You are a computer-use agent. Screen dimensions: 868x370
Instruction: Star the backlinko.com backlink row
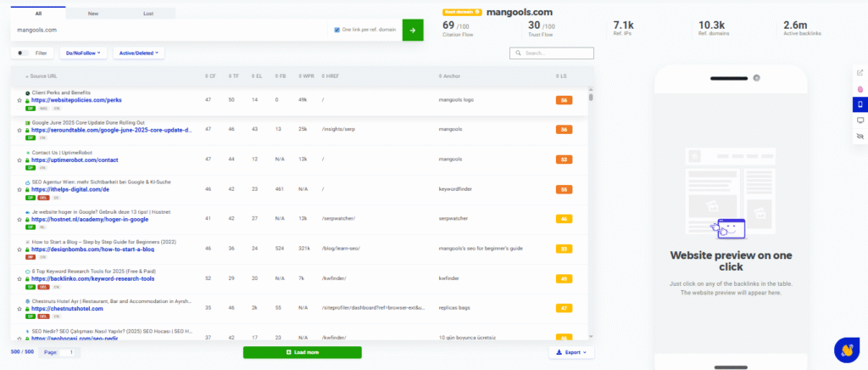click(x=19, y=278)
